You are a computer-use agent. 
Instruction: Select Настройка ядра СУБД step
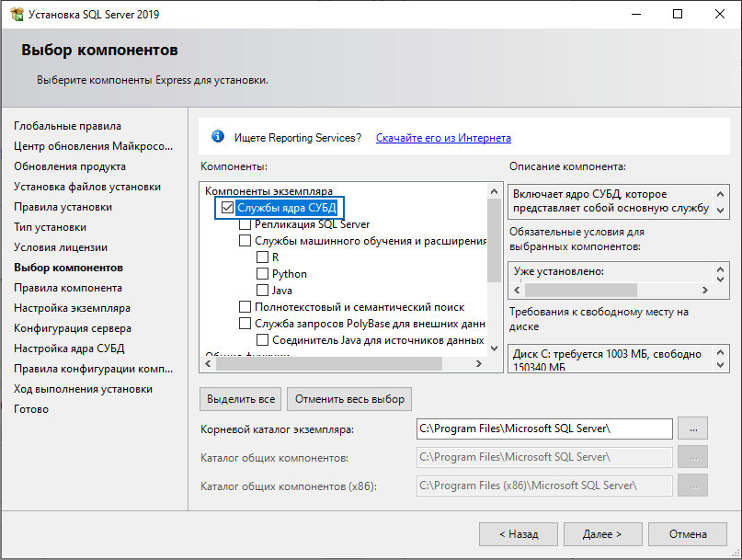click(69, 349)
